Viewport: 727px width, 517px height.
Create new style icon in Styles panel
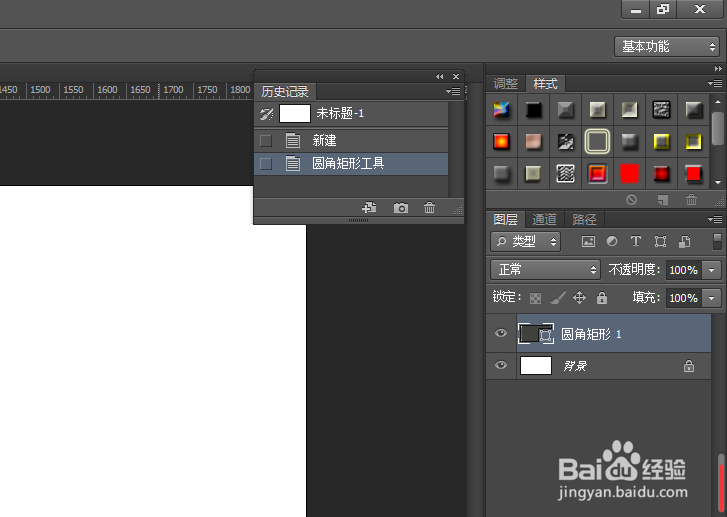663,200
